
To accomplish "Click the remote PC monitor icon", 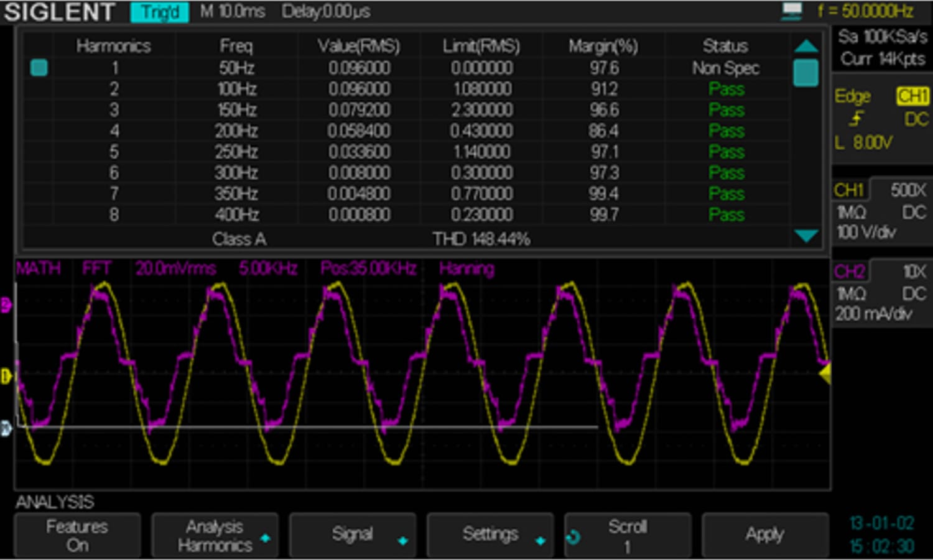I will 791,11.
